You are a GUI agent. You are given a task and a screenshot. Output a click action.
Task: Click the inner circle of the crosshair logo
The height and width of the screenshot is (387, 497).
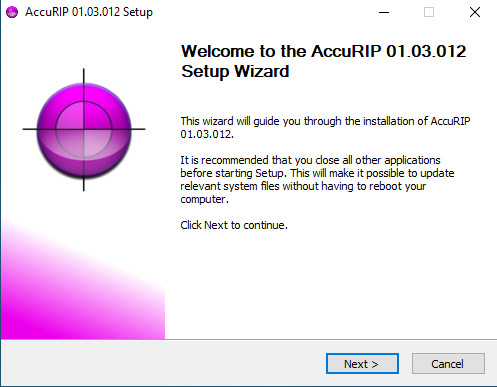(x=84, y=129)
